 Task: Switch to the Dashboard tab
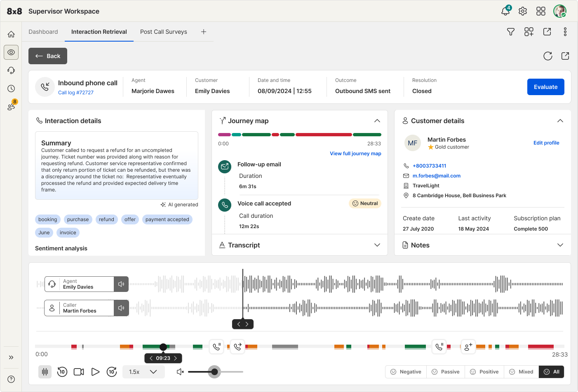pyautogui.click(x=43, y=32)
